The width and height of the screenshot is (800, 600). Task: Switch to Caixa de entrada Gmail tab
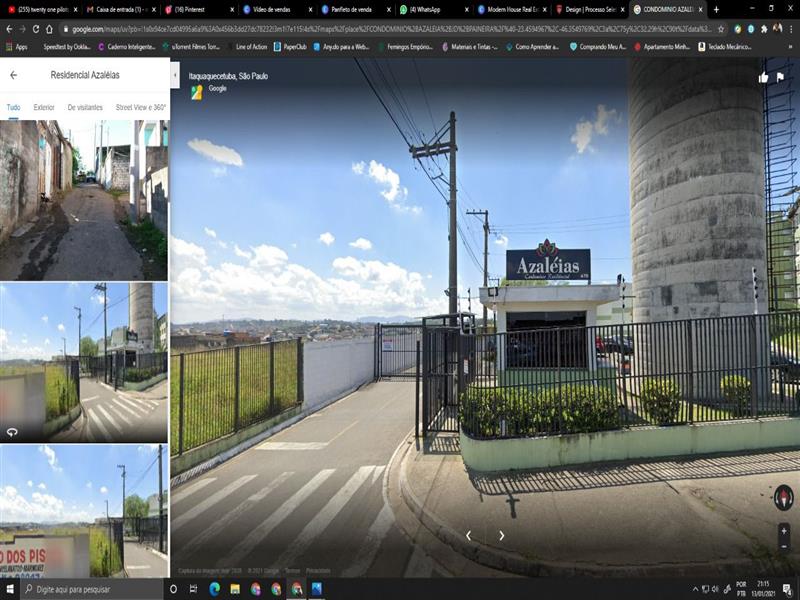click(x=120, y=9)
